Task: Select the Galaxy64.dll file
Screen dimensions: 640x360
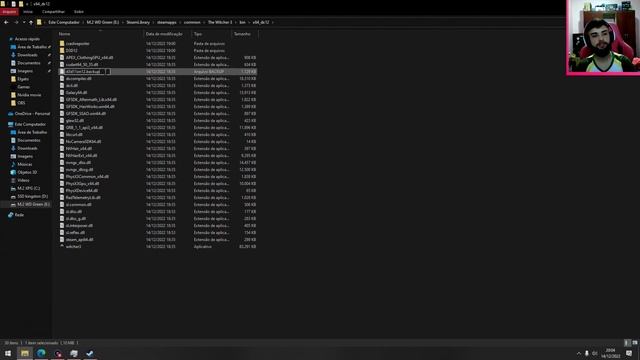Action: (76, 93)
